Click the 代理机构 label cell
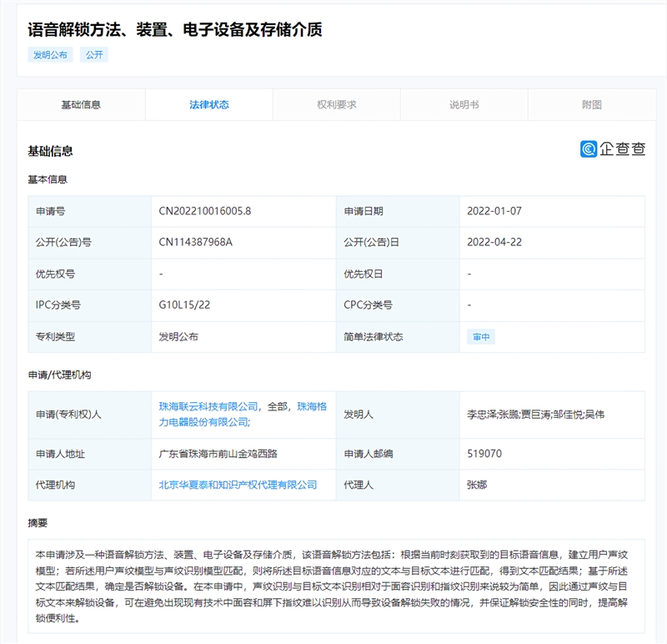The width and height of the screenshot is (667, 644). pyautogui.click(x=90, y=485)
